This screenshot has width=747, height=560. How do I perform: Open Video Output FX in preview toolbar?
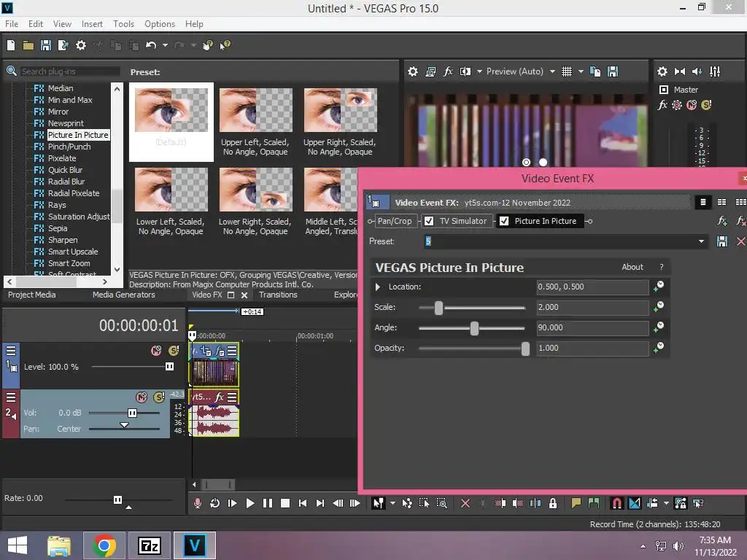click(x=448, y=71)
